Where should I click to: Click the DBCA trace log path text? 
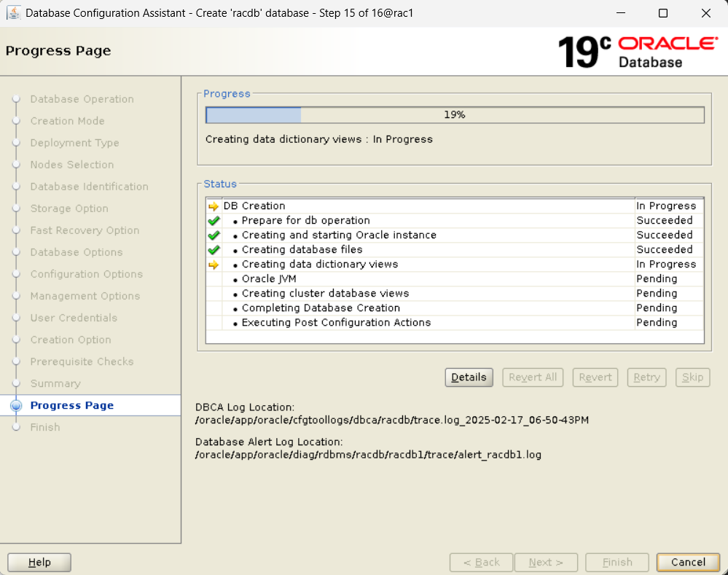392,421
